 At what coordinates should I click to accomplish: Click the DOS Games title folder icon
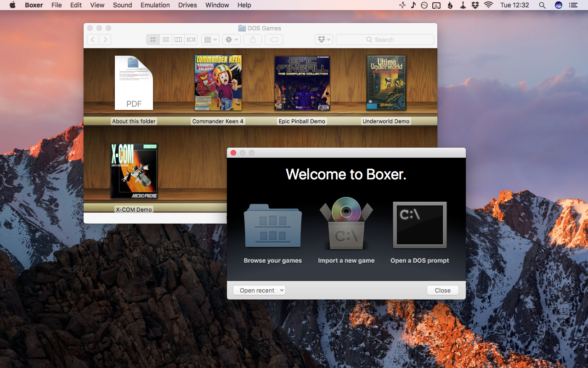click(x=242, y=28)
